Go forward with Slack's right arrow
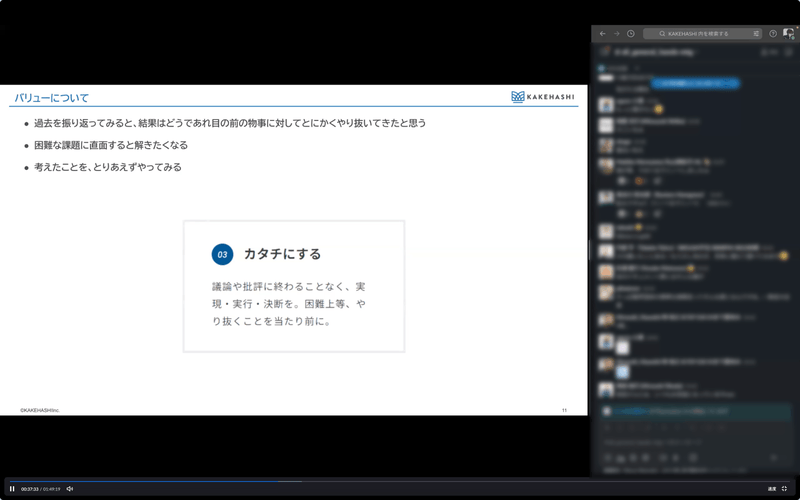The width and height of the screenshot is (800, 500). (x=616, y=34)
